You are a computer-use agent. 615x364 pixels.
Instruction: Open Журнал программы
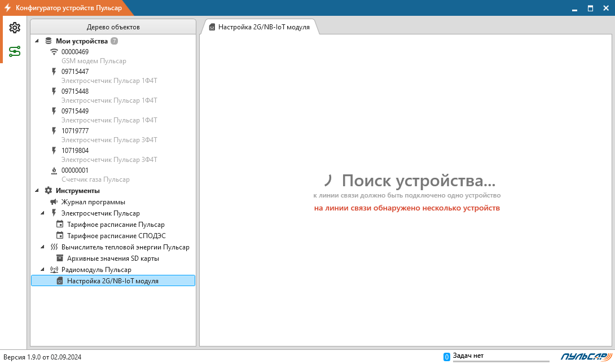pyautogui.click(x=93, y=202)
